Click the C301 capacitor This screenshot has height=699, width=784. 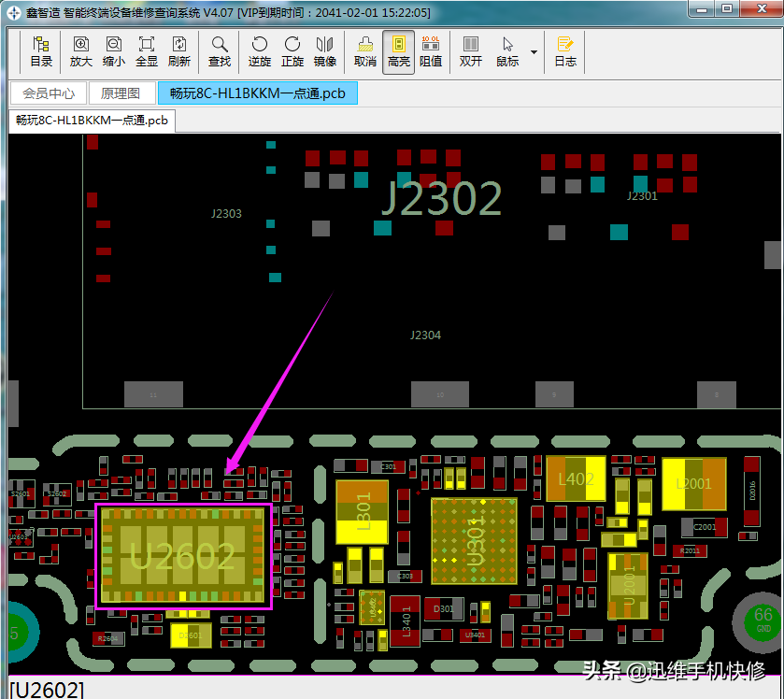(x=389, y=466)
